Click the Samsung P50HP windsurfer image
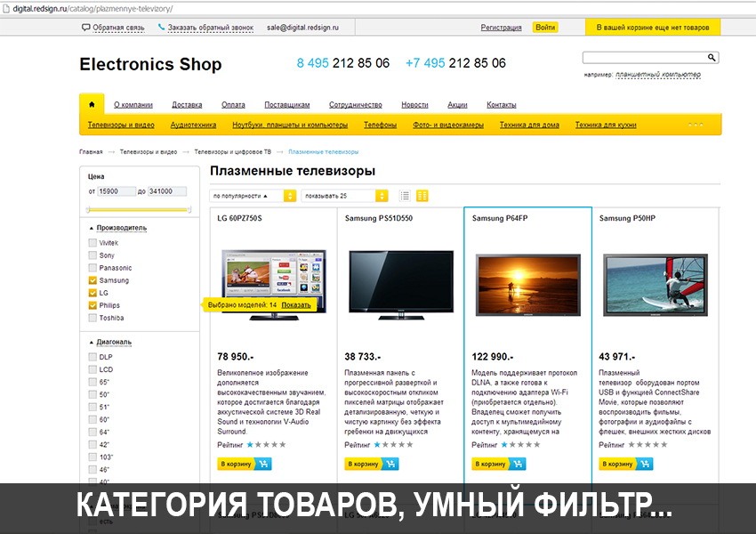The width and height of the screenshot is (756, 534). coord(655,284)
